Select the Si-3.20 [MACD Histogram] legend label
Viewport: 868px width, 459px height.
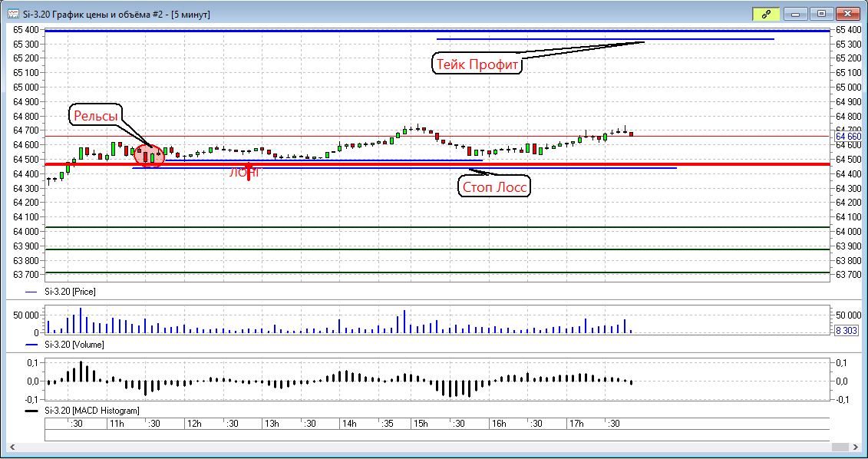click(x=92, y=411)
